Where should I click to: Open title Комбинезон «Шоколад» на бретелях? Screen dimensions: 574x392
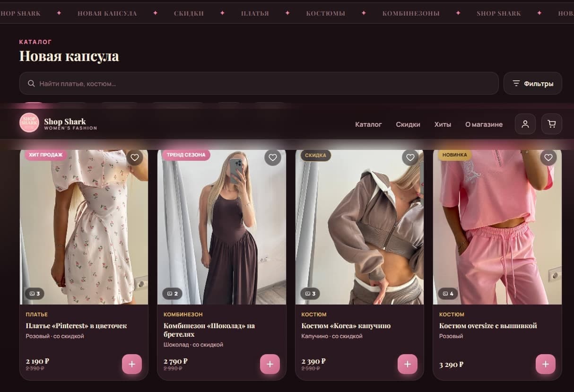point(209,330)
